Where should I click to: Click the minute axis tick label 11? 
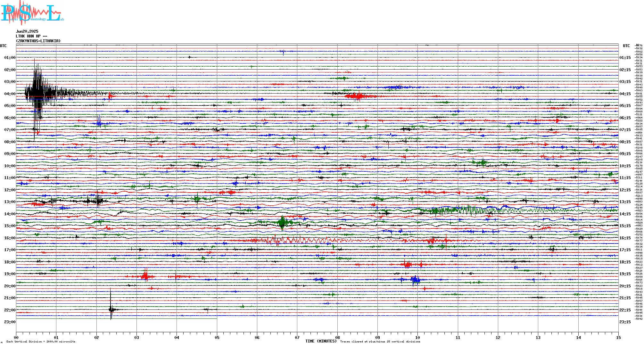pyautogui.click(x=458, y=337)
